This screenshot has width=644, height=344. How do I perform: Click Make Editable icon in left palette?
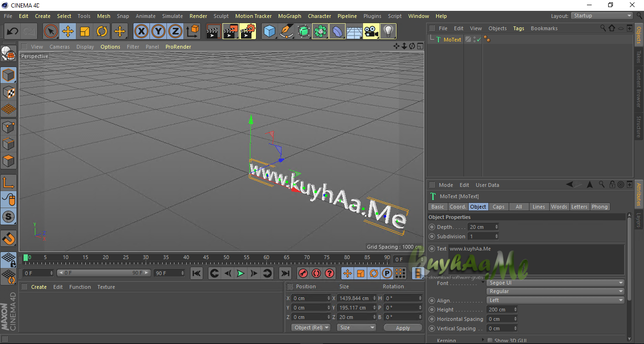pyautogui.click(x=8, y=54)
